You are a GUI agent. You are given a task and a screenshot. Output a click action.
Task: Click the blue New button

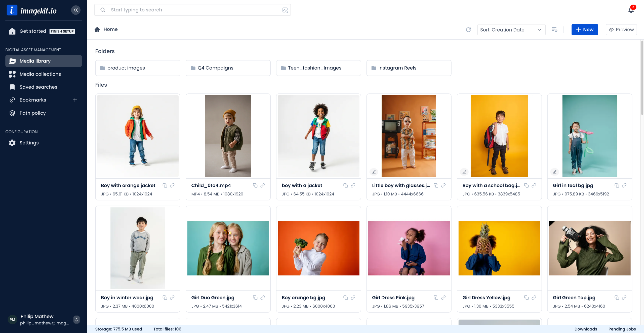click(585, 30)
